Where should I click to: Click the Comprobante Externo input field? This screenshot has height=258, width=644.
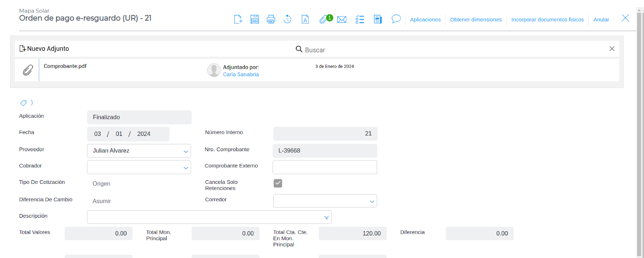click(x=324, y=167)
